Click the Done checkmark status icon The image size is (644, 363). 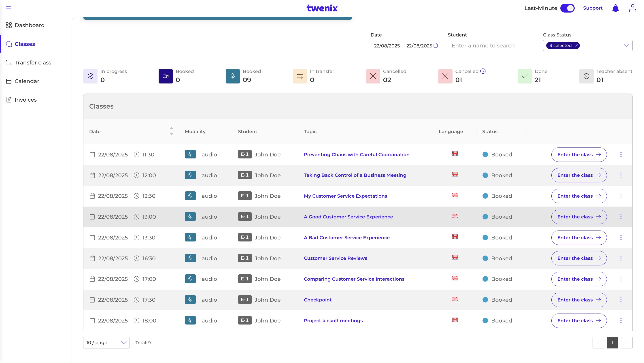point(525,76)
